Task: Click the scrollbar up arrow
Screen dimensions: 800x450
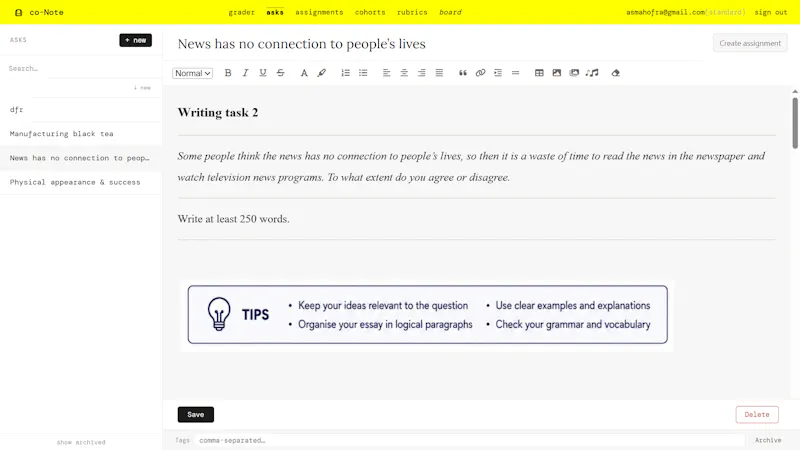Action: [795, 92]
